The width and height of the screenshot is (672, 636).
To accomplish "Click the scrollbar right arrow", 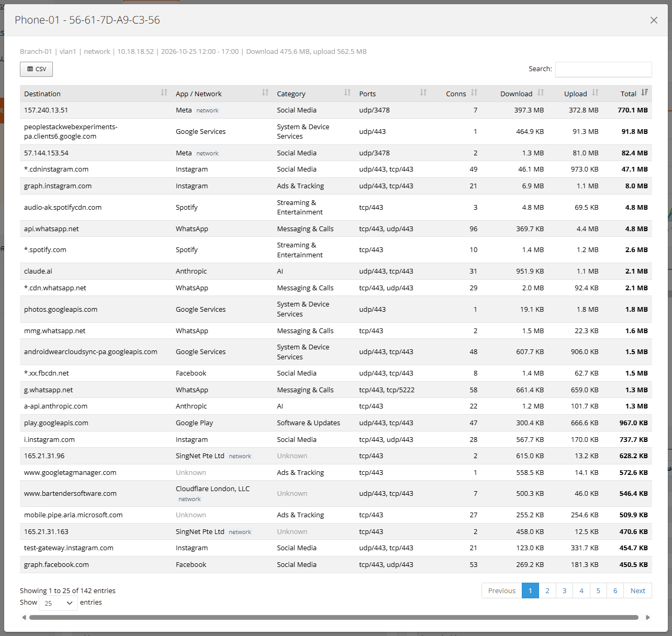I will click(x=648, y=617).
